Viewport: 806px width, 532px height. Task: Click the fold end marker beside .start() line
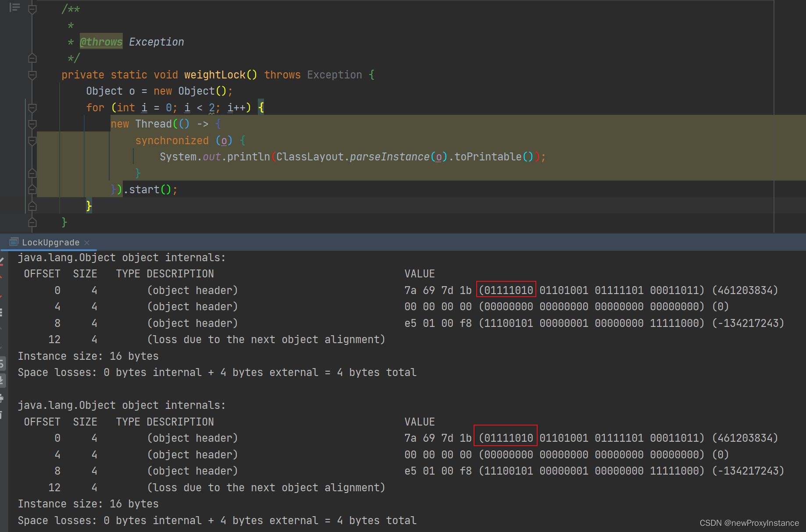click(32, 190)
